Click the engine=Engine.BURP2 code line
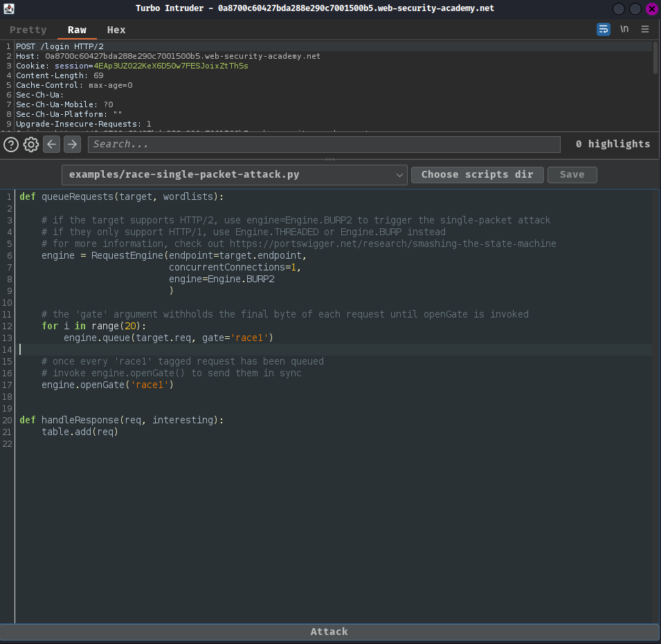 coord(221,279)
